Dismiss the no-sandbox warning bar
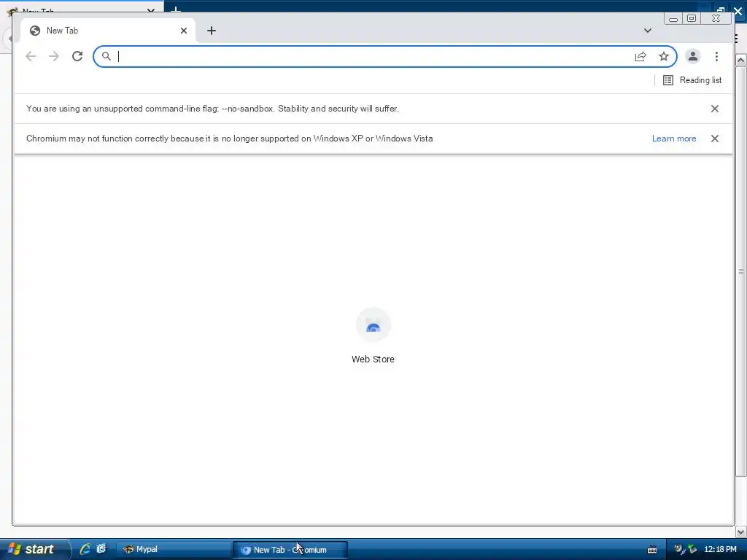 tap(715, 109)
